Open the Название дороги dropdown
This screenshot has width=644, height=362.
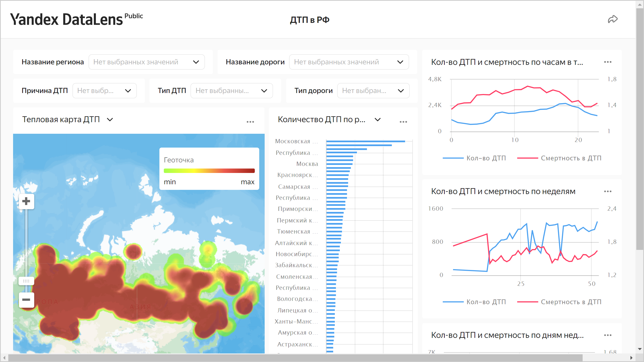pyautogui.click(x=349, y=62)
